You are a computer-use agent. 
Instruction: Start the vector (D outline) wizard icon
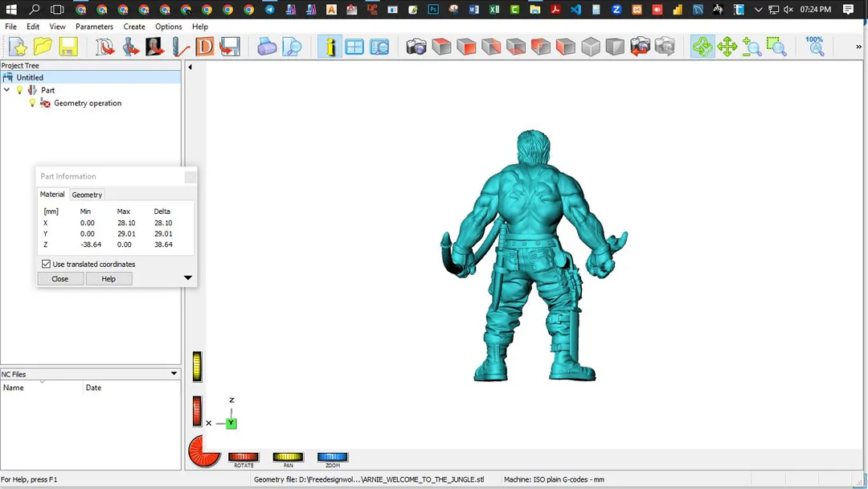(104, 47)
